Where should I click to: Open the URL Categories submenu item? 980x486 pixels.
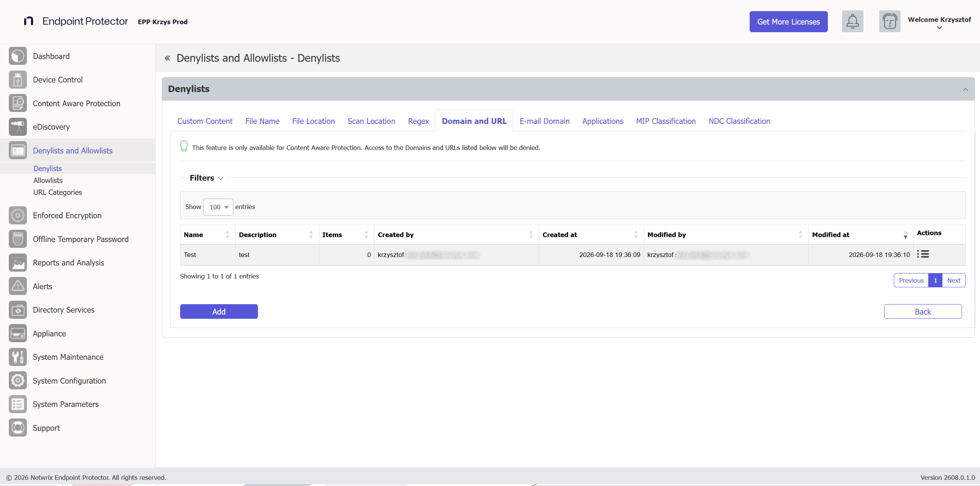click(57, 192)
